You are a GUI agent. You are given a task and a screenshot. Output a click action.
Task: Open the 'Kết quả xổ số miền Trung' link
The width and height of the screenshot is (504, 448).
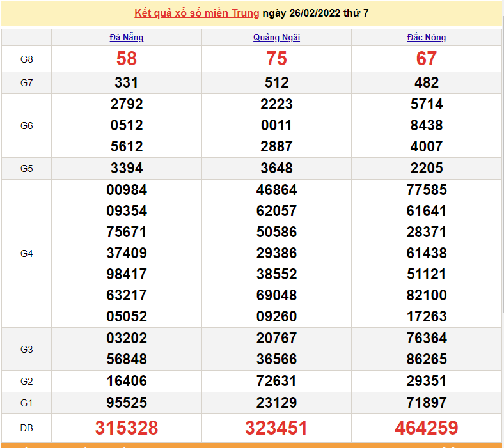click(x=196, y=13)
